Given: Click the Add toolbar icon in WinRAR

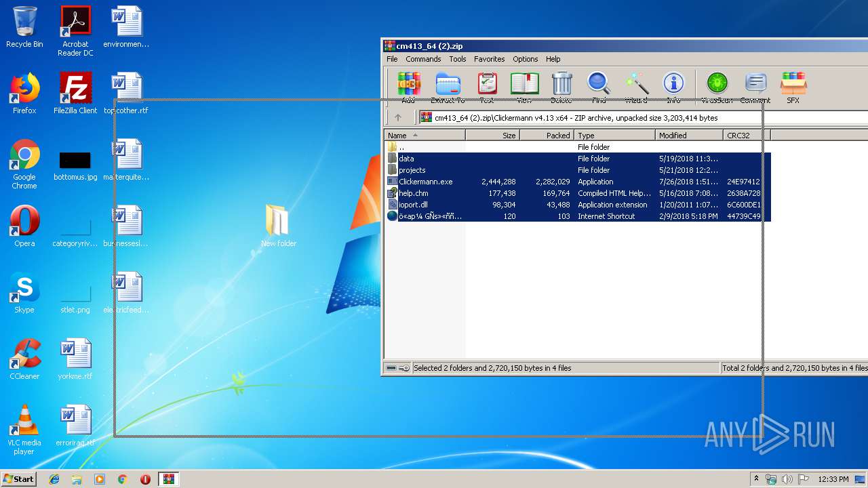Looking at the screenshot, I should (x=408, y=87).
